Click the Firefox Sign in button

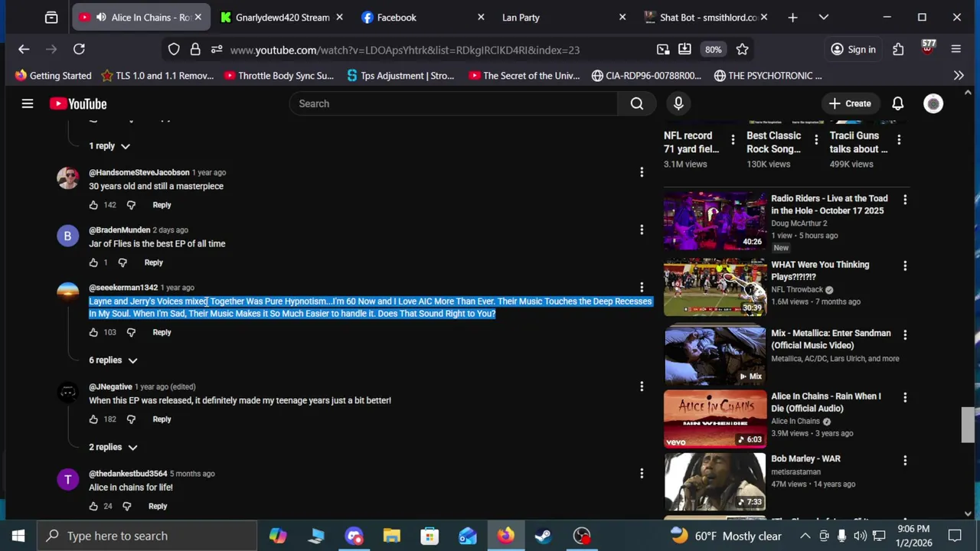pos(853,50)
